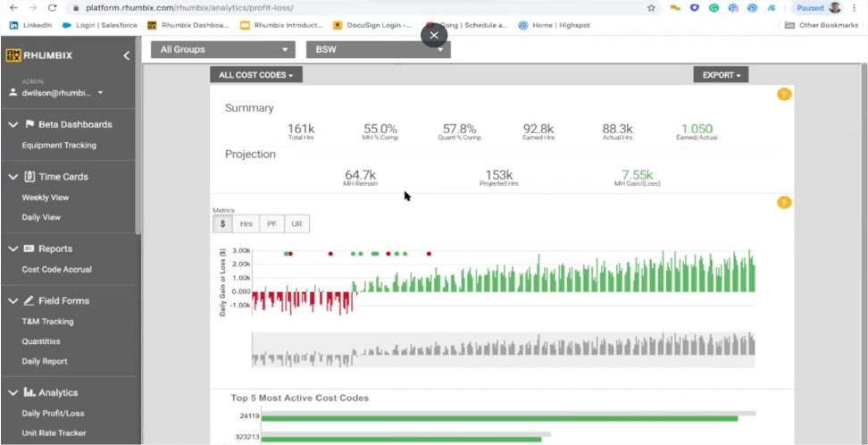868x445 pixels.
Task: Click the sidebar vertical scrollbar
Action: point(138,136)
